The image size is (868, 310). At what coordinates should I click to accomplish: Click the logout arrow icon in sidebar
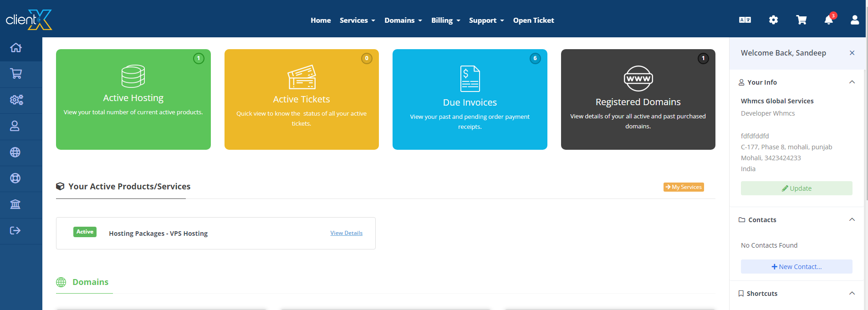[x=15, y=230]
